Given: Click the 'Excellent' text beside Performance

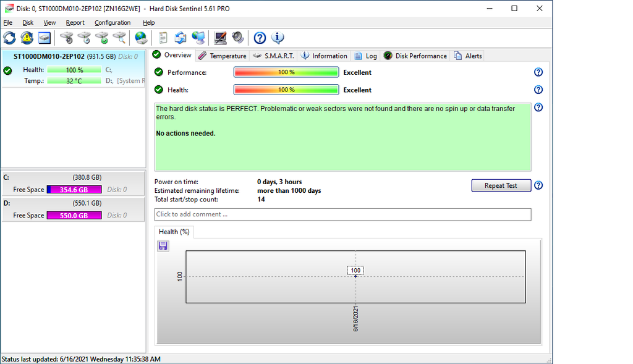Looking at the screenshot, I should click(357, 73).
